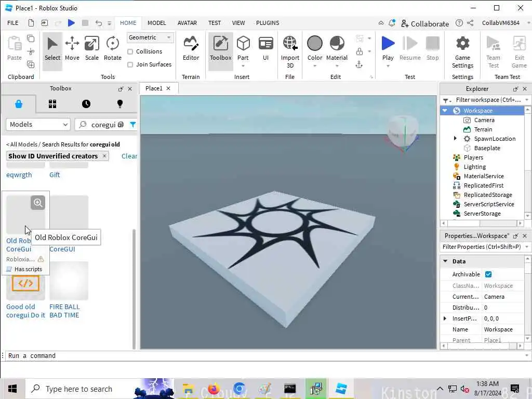532x399 pixels.
Task: Open Firefox from the taskbar
Action: point(214,389)
